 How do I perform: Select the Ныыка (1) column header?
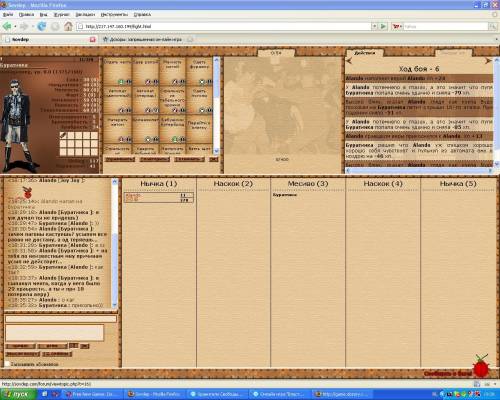point(159,184)
